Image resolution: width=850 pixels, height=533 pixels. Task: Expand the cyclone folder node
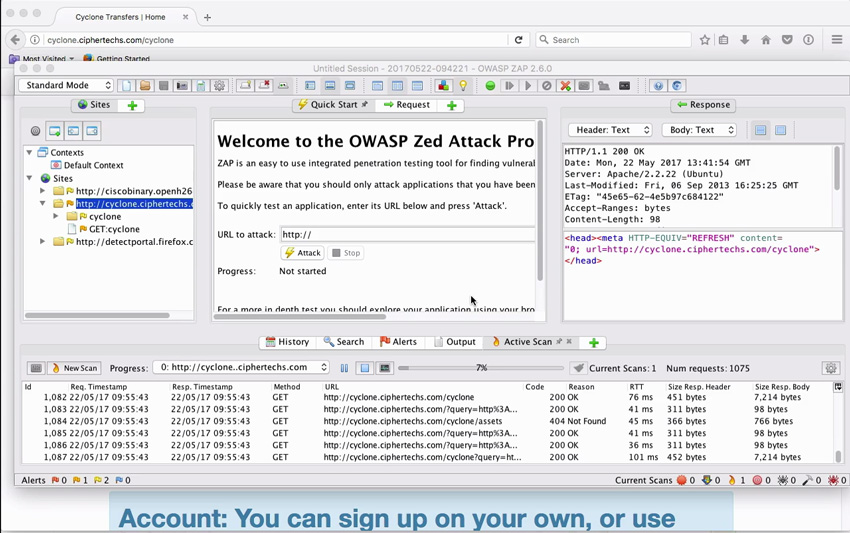point(55,216)
